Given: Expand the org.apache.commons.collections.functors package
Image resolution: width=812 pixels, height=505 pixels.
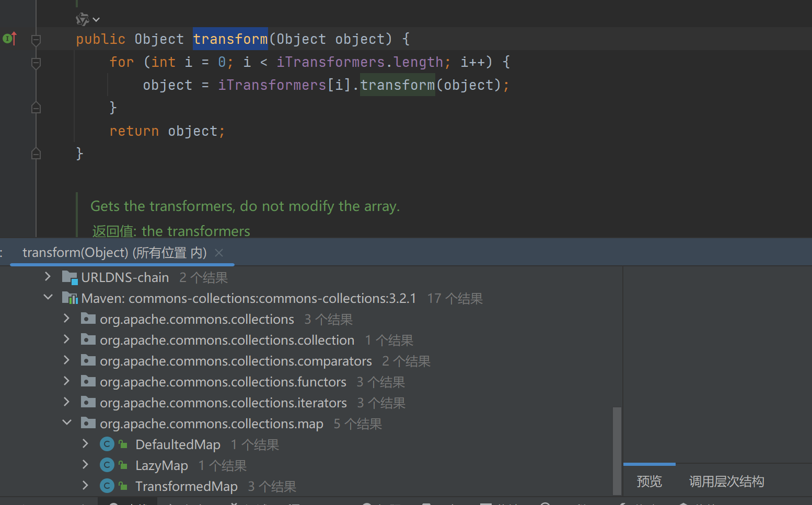Looking at the screenshot, I should point(66,381).
